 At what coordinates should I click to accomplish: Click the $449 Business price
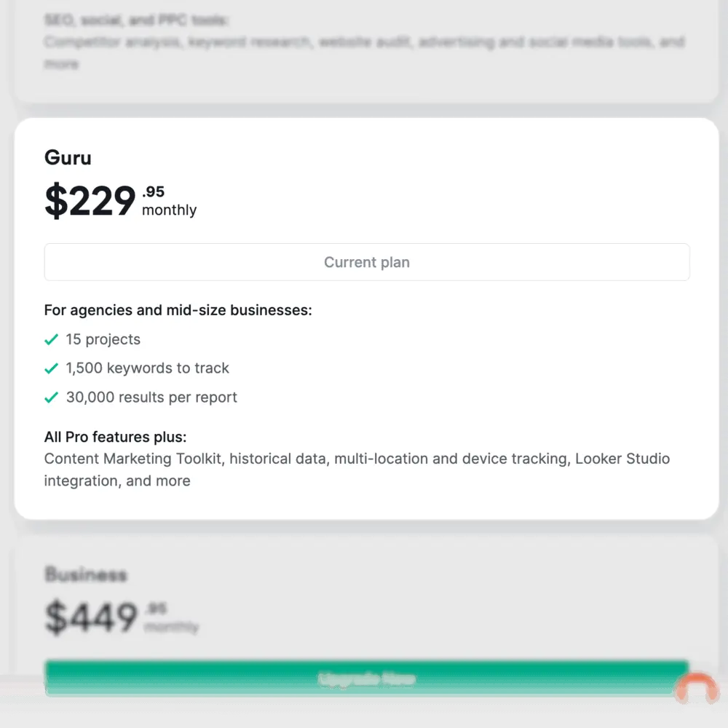pyautogui.click(x=91, y=617)
